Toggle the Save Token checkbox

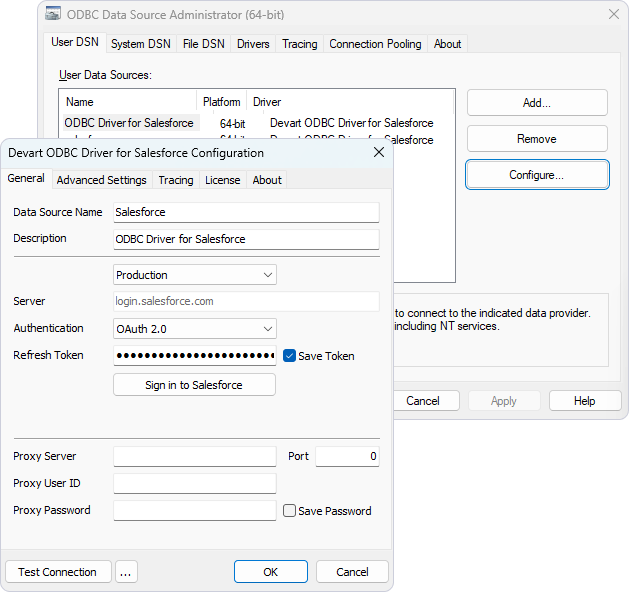coord(289,356)
